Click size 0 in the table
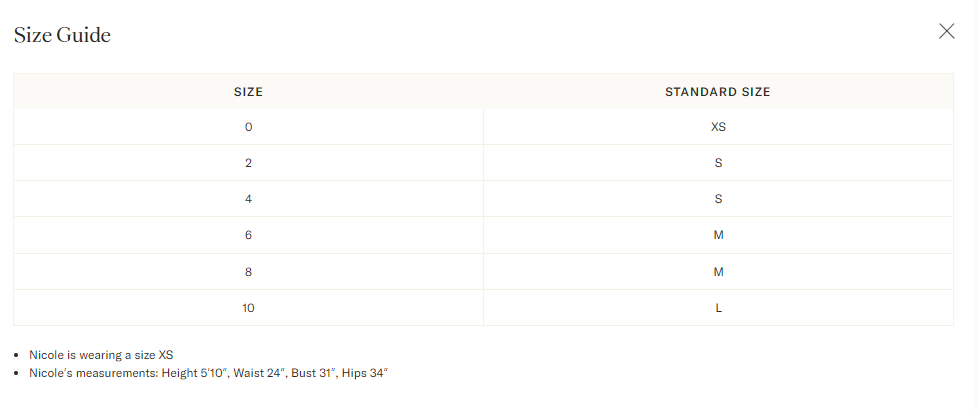This screenshot has width=977, height=412. (249, 127)
